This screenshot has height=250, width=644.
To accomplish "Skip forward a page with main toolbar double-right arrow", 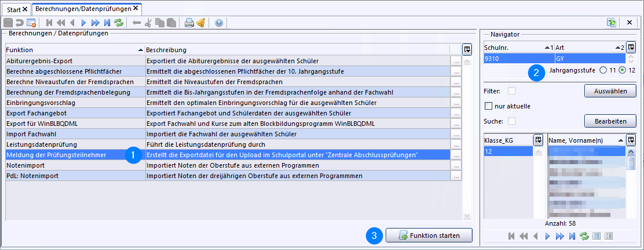I will 96,23.
